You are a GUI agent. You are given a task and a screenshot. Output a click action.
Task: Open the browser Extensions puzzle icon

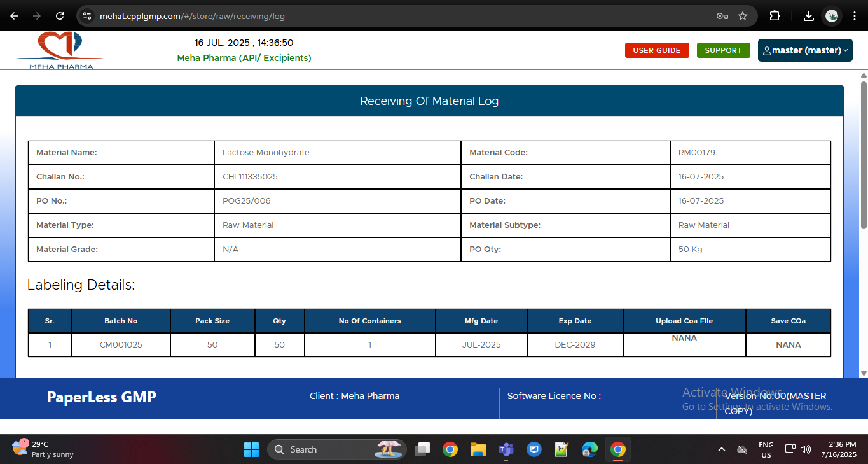point(775,16)
